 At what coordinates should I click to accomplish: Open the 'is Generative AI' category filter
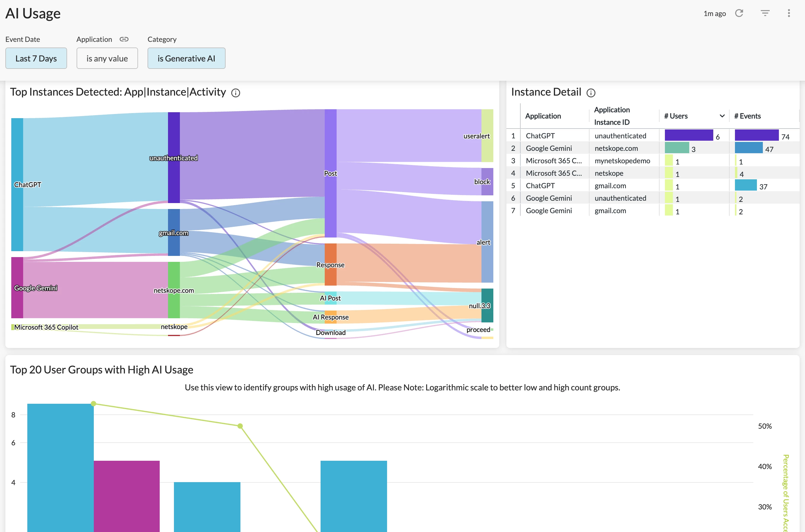click(x=186, y=58)
